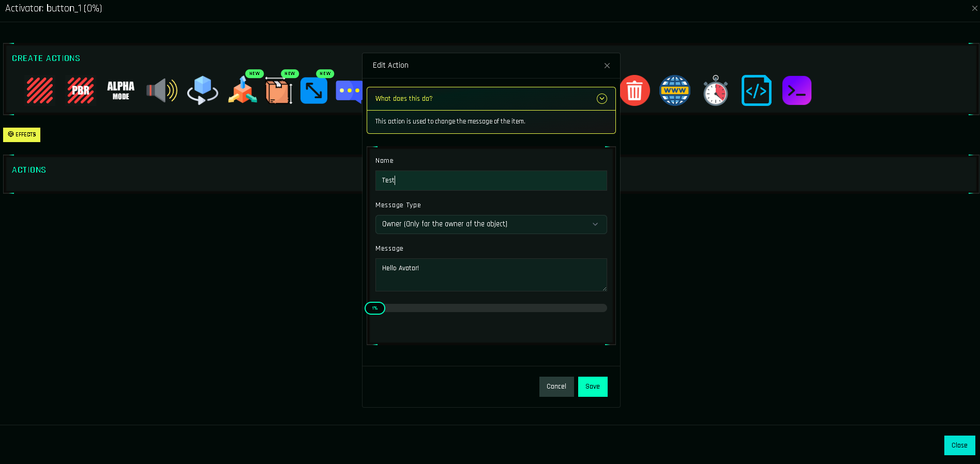Click the rotating cube action icon
Image resolution: width=980 pixels, height=464 pixels.
click(202, 91)
